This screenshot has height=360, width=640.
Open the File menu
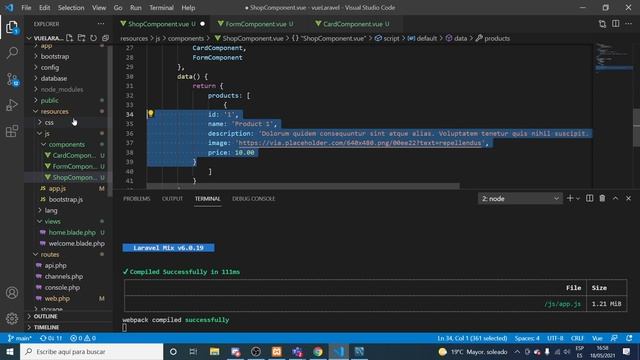tap(26, 7)
